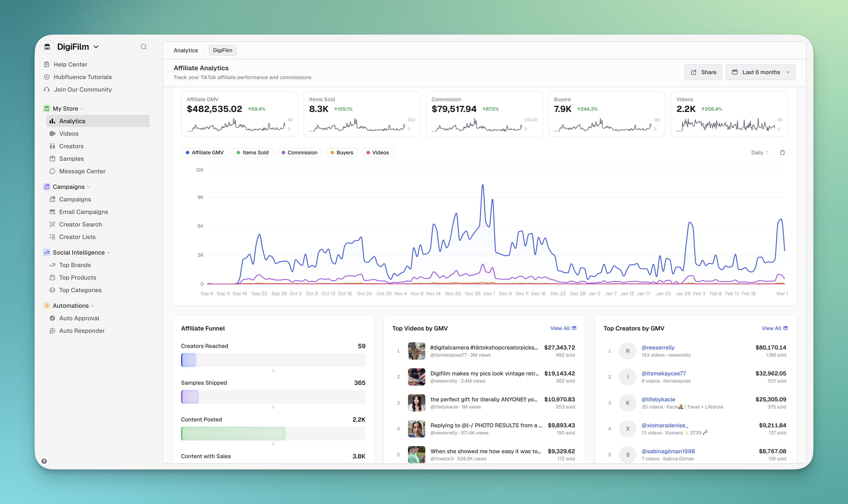Image resolution: width=848 pixels, height=504 pixels.
Task: Collapse the Social Intelligence section
Action: click(x=108, y=252)
